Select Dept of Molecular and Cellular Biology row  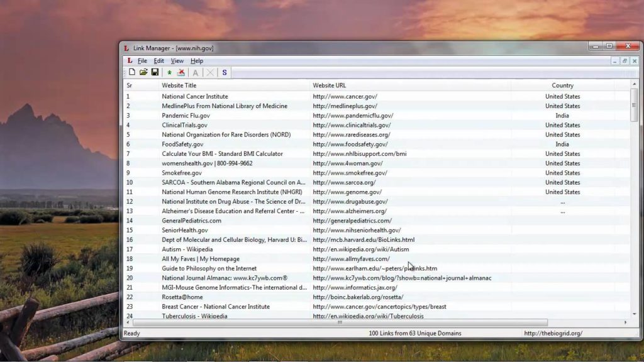tap(377, 239)
